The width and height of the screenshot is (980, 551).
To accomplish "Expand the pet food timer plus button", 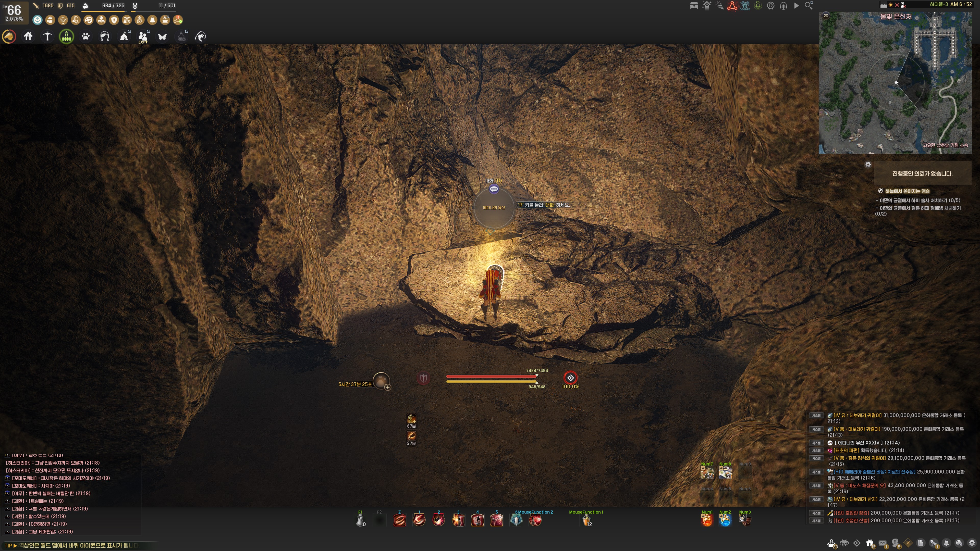I will click(387, 387).
